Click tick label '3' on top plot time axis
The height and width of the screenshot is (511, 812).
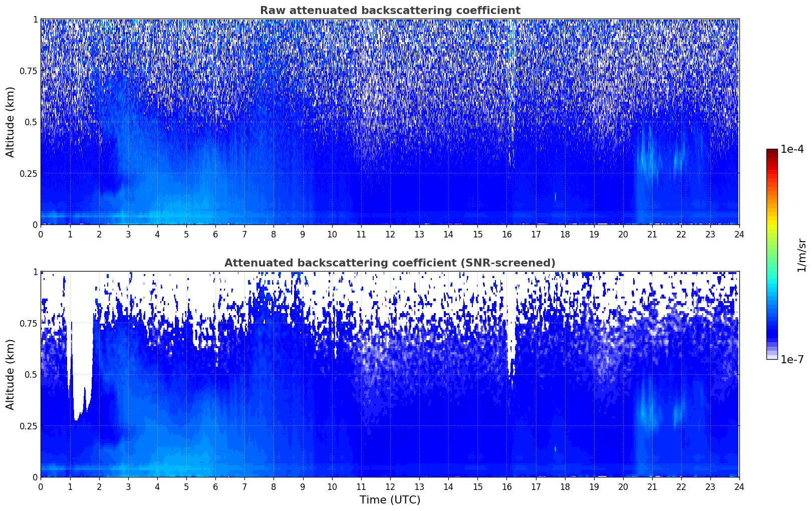128,234
